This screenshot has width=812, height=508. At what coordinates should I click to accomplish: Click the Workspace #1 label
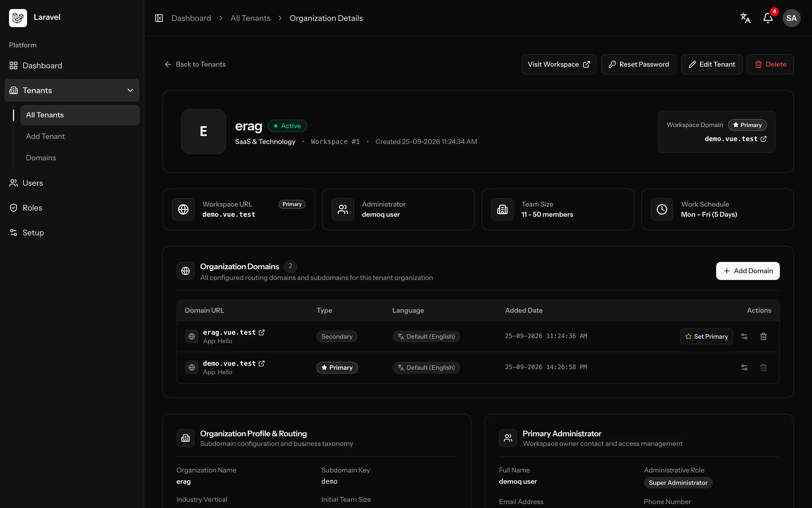pos(335,142)
